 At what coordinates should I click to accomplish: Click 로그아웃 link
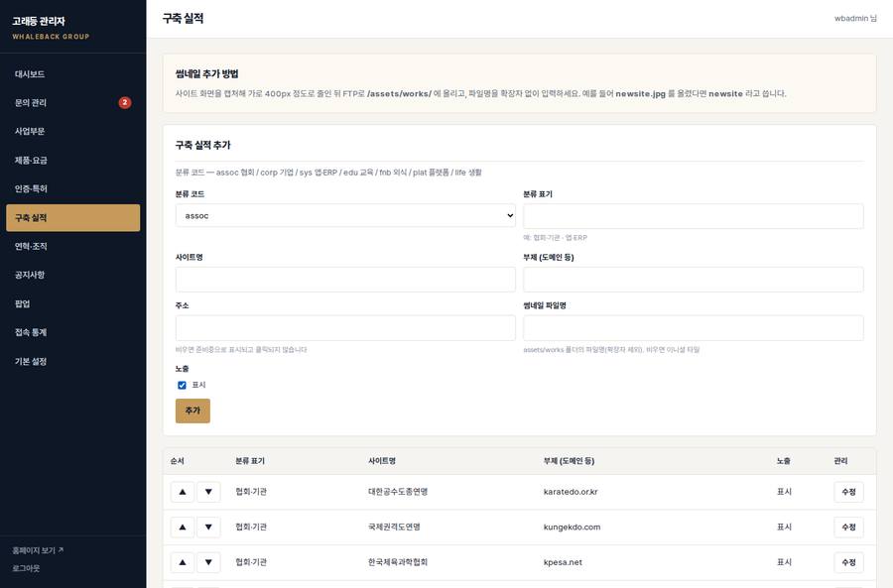(x=26, y=568)
